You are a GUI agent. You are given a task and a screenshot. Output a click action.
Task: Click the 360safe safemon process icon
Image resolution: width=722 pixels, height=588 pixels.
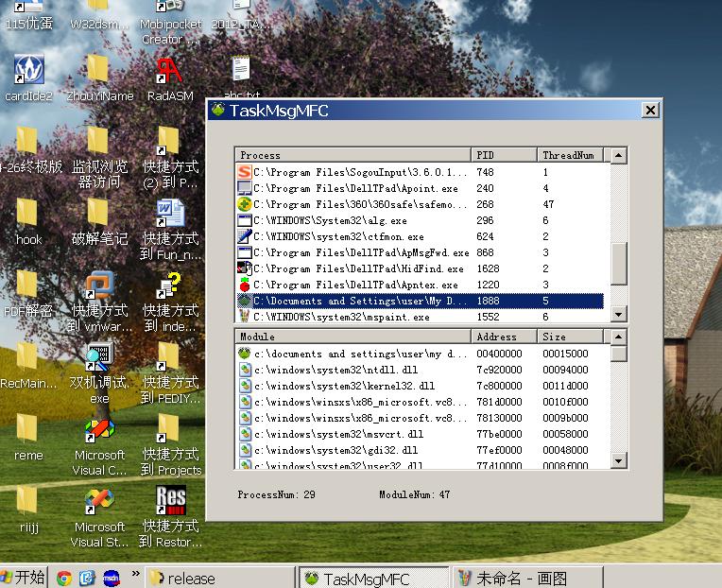point(245,204)
